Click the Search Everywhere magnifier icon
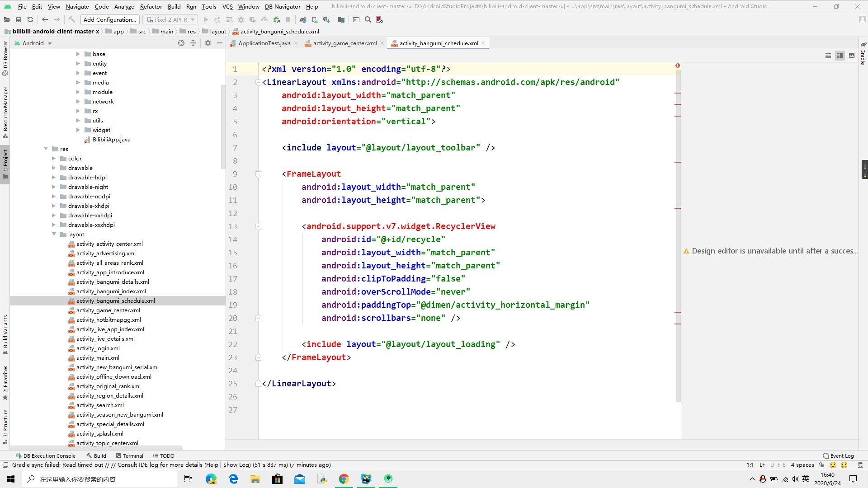Screen dimensions: 868x488 click(368, 19)
